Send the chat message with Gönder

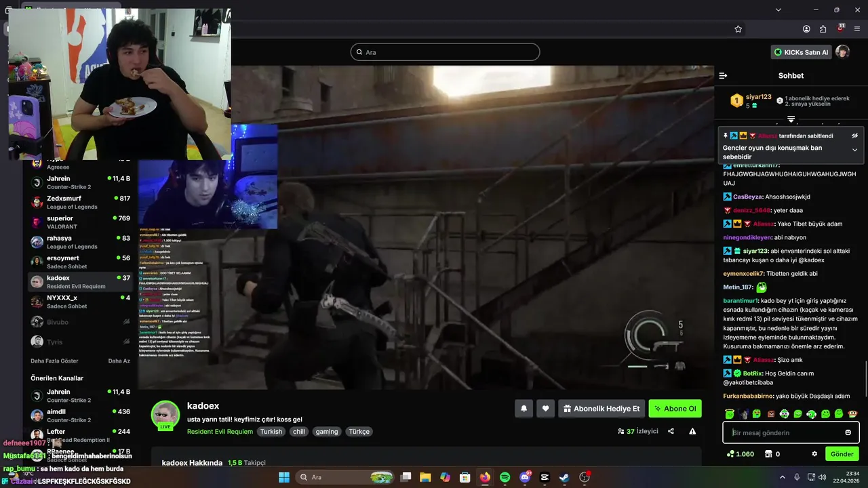[x=842, y=454]
